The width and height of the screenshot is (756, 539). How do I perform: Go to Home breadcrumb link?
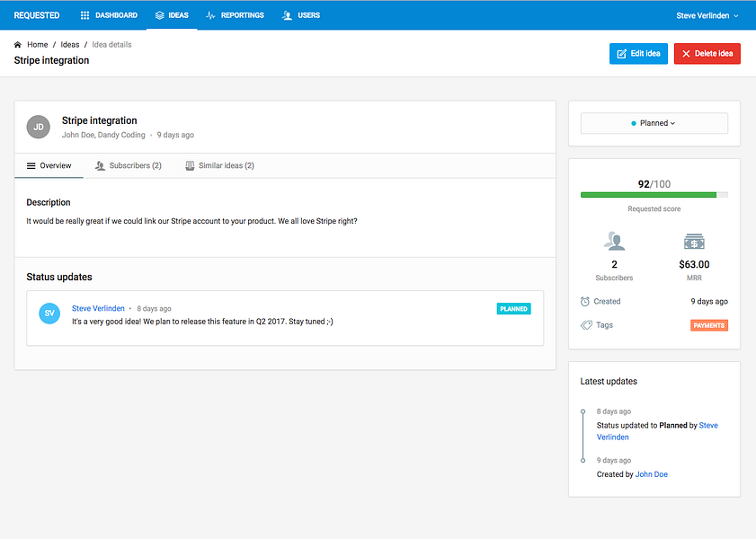coord(37,44)
